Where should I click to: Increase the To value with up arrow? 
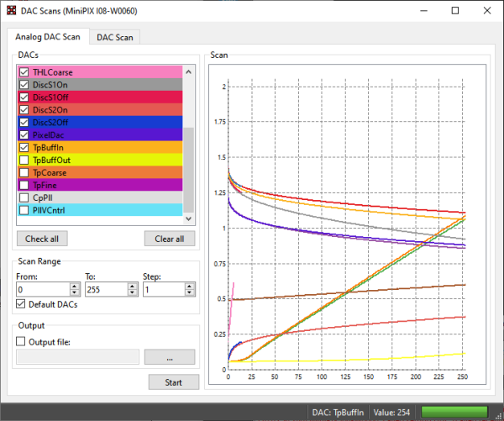coord(133,287)
